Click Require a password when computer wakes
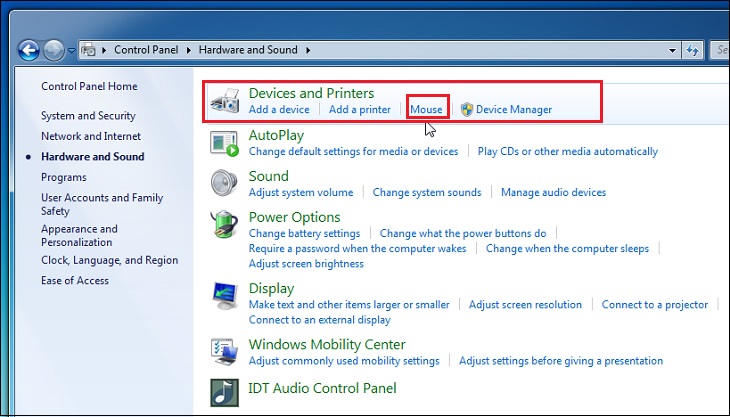This screenshot has width=730, height=417. pos(357,249)
